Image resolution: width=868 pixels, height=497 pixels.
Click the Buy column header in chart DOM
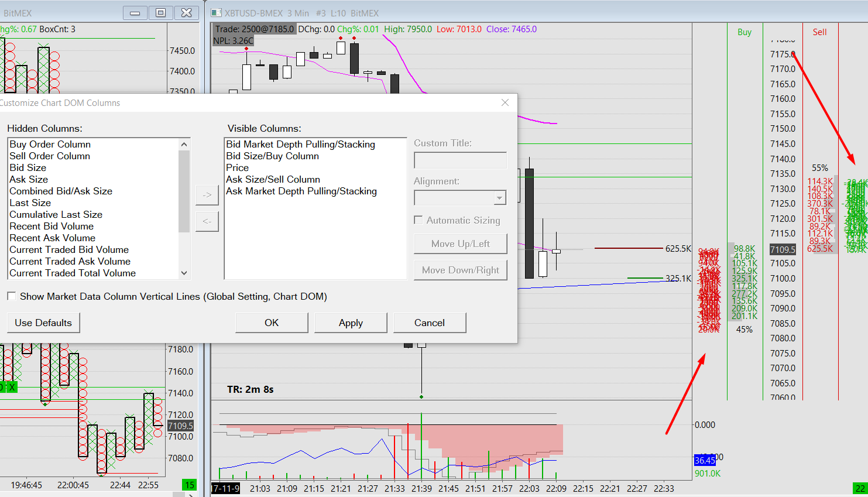click(x=745, y=32)
